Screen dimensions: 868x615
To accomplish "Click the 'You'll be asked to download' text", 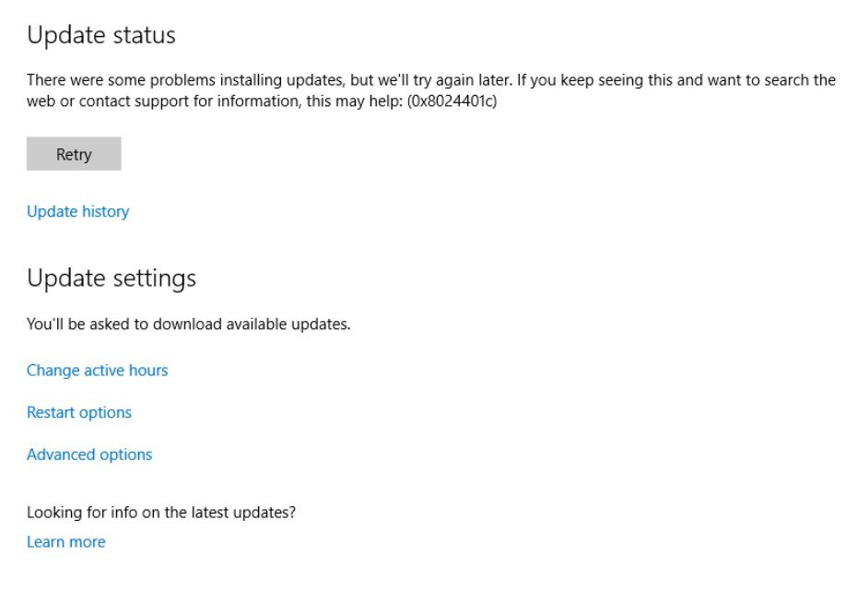I will click(x=189, y=325).
